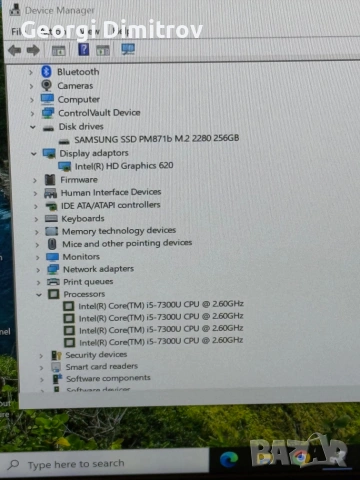Image resolution: width=360 pixels, height=480 pixels.
Task: Click the Software components icon
Action: [57, 379]
